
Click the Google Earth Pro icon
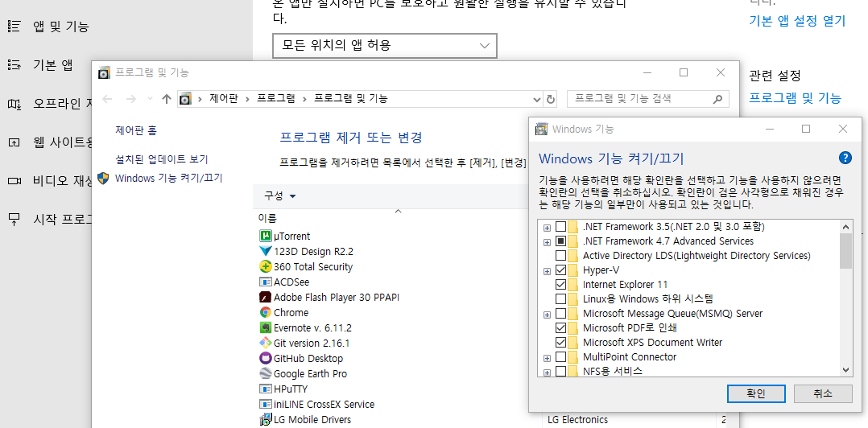tap(265, 374)
